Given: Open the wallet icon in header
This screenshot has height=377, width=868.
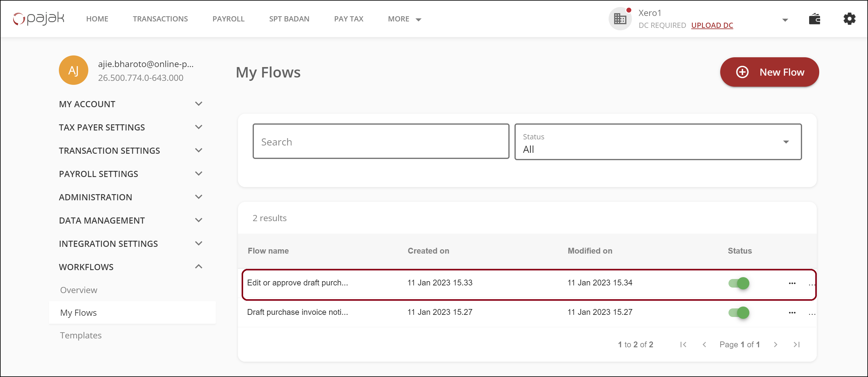Looking at the screenshot, I should 814,19.
